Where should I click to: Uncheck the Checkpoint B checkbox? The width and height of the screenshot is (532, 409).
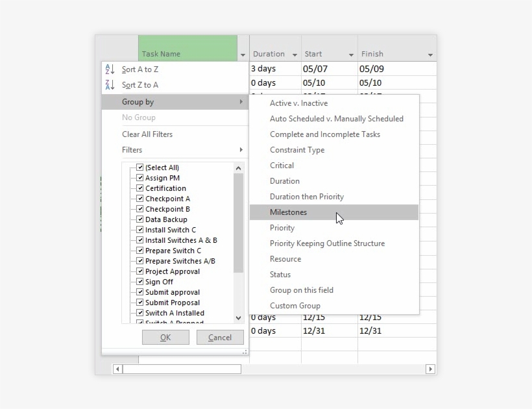click(139, 209)
